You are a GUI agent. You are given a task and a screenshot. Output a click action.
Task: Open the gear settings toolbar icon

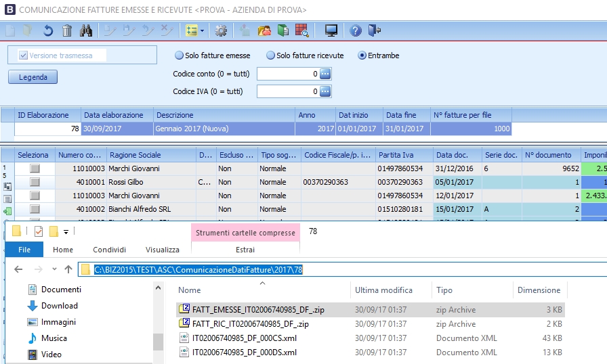coord(220,30)
